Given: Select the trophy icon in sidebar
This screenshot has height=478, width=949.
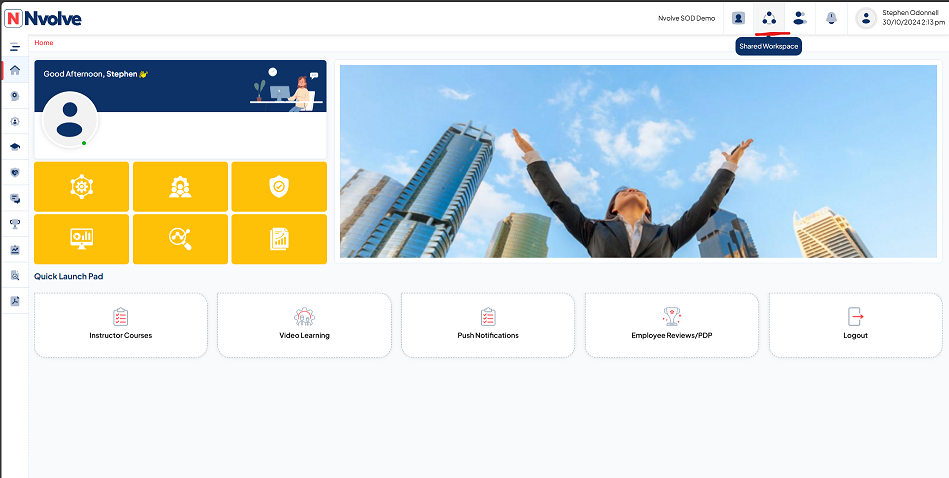Looking at the screenshot, I should pyautogui.click(x=15, y=224).
